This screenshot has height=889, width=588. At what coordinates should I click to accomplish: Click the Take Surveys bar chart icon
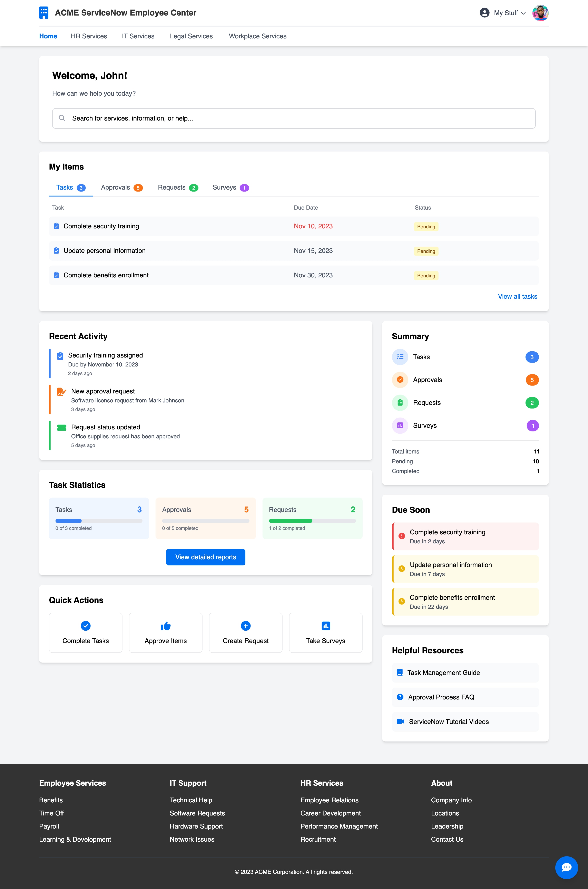point(325,626)
